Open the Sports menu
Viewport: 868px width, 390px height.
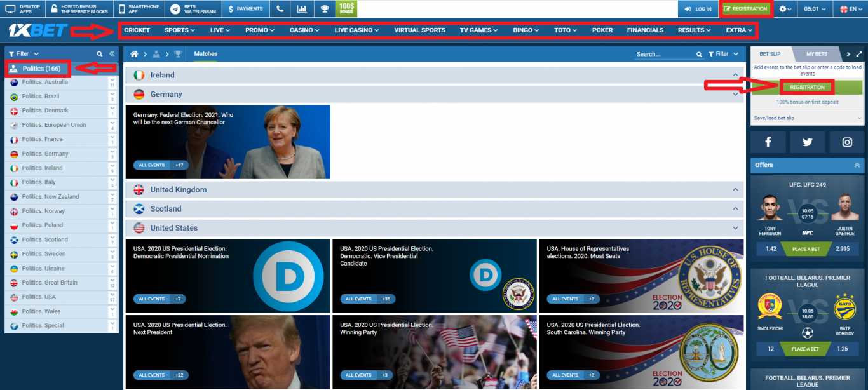180,30
